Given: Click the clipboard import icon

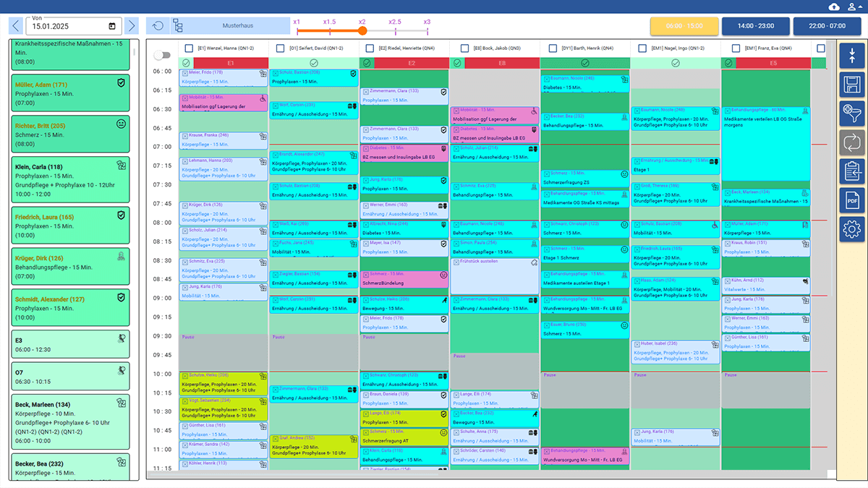Looking at the screenshot, I should pyautogui.click(x=852, y=171).
